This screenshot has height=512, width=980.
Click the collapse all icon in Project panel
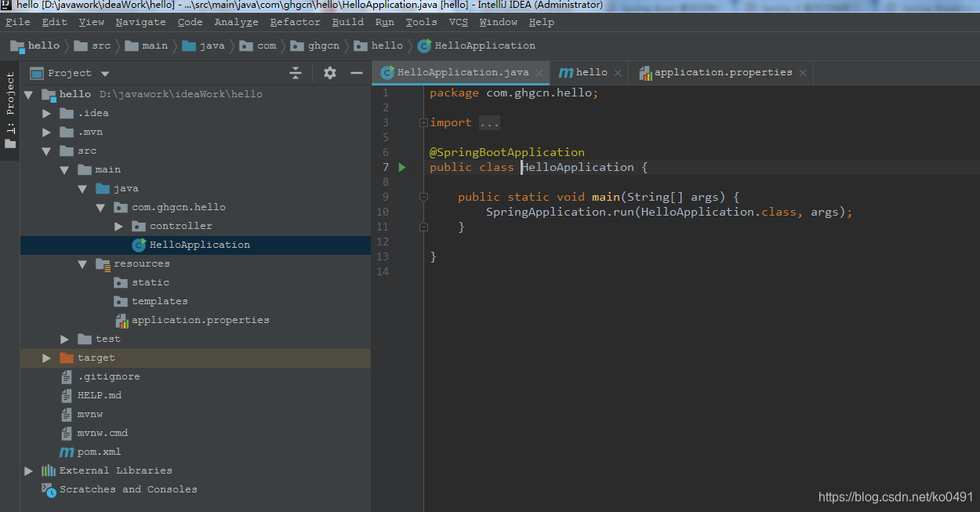(x=296, y=73)
